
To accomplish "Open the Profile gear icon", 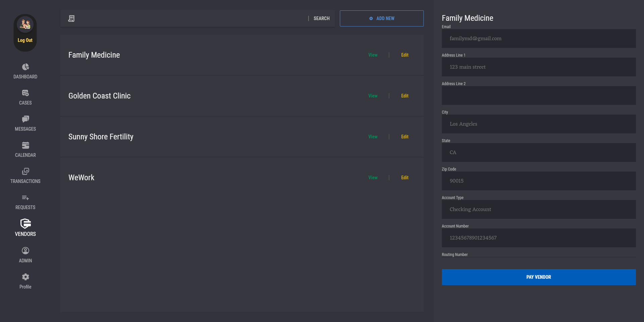I will (25, 277).
